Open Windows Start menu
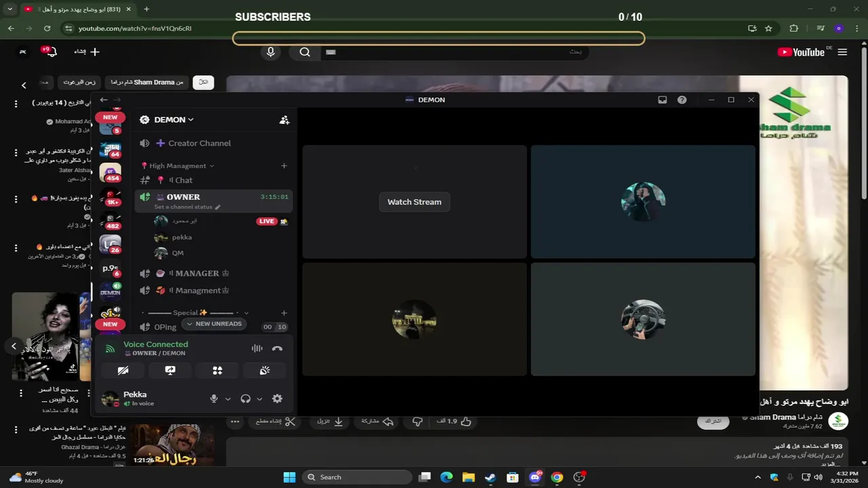This screenshot has width=868, height=488. tap(289, 477)
